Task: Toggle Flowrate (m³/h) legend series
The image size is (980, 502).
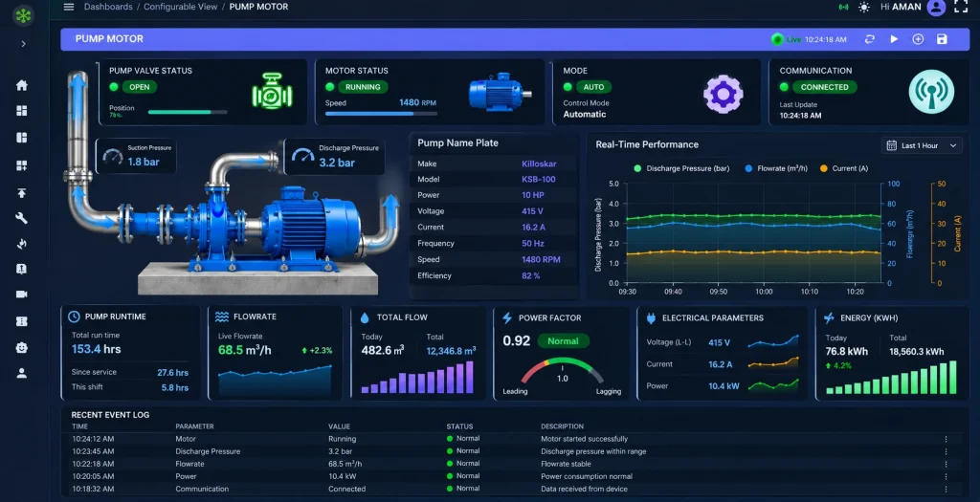Action: click(777, 168)
